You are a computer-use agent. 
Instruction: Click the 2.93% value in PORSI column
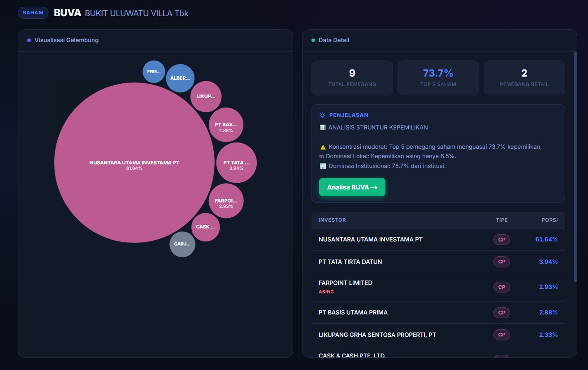[x=549, y=287]
